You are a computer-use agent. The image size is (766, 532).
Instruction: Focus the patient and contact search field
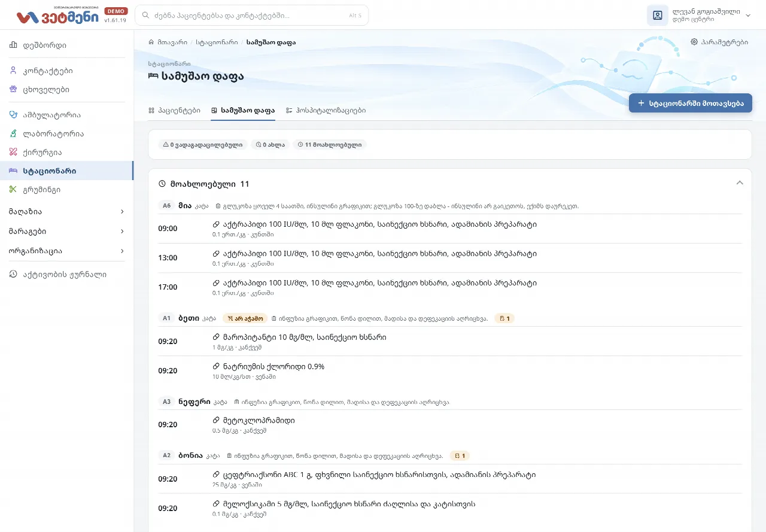tap(251, 16)
